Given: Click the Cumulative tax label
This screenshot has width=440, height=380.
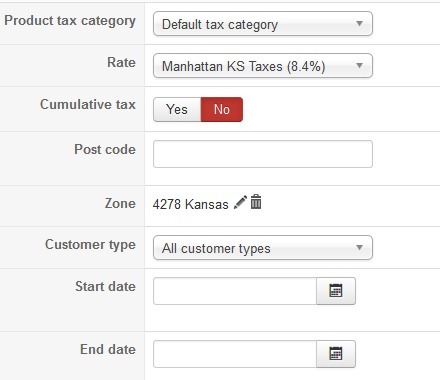Looking at the screenshot, I should [88, 104].
